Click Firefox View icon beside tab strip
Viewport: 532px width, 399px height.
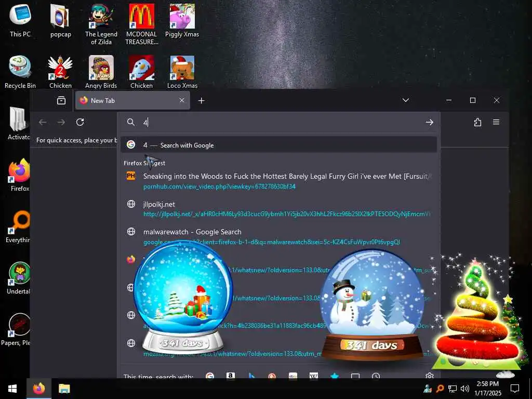point(61,100)
